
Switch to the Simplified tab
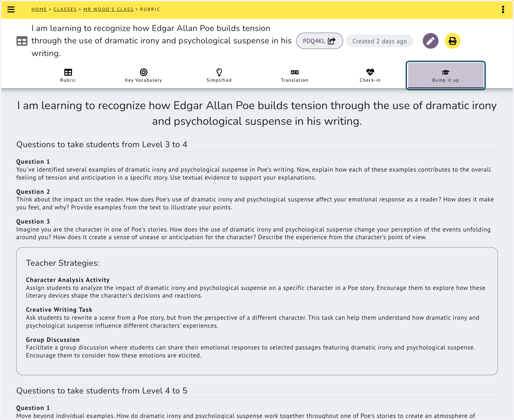pyautogui.click(x=219, y=76)
